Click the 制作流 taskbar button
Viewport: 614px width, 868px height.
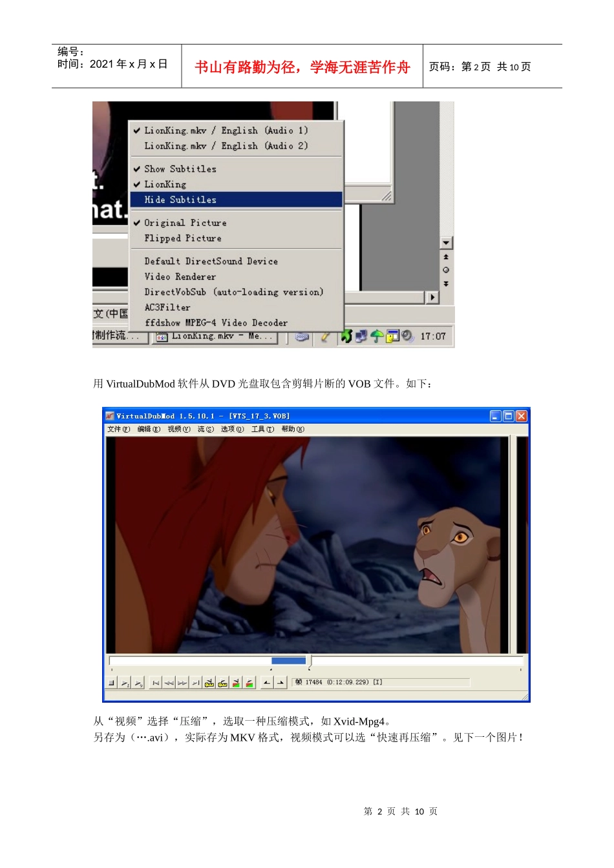tap(120, 336)
